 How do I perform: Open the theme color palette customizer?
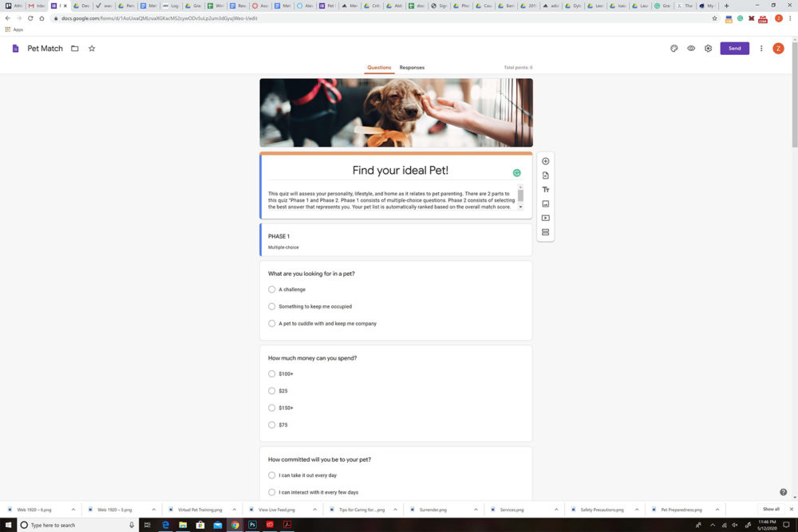pyautogui.click(x=674, y=49)
